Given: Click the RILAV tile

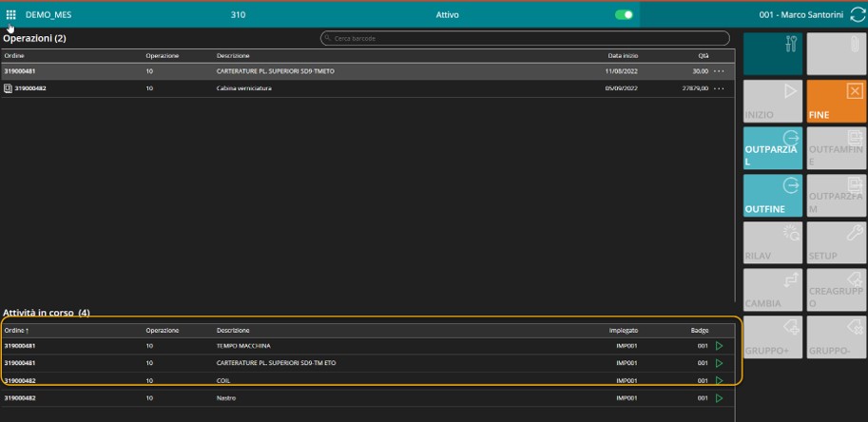Looking at the screenshot, I should [x=773, y=242].
